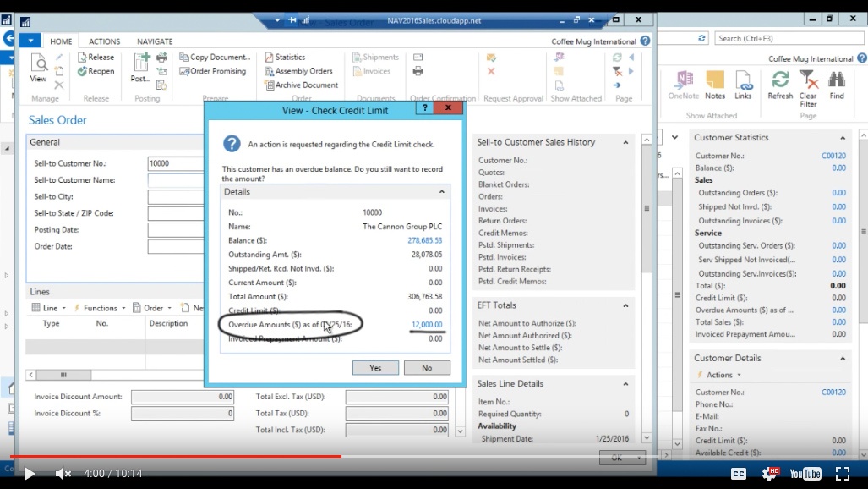
Task: Click the Search box in the background window
Action: 789,38
